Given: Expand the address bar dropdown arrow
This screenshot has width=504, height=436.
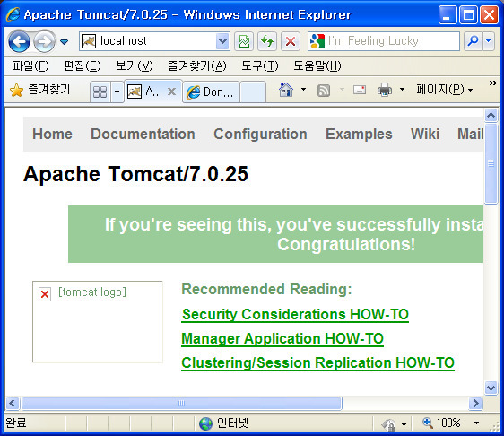Looking at the screenshot, I should pos(222,41).
